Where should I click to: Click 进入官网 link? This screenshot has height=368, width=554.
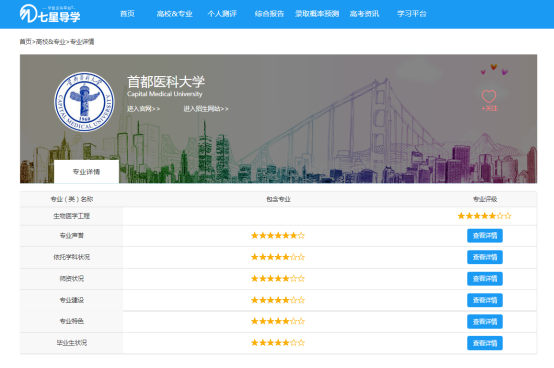[x=143, y=109]
